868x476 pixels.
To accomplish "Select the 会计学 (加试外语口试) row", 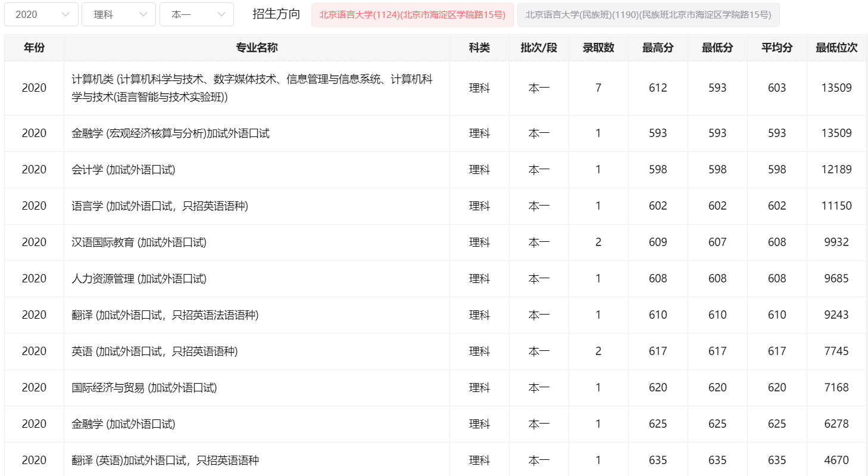I will (x=123, y=170).
